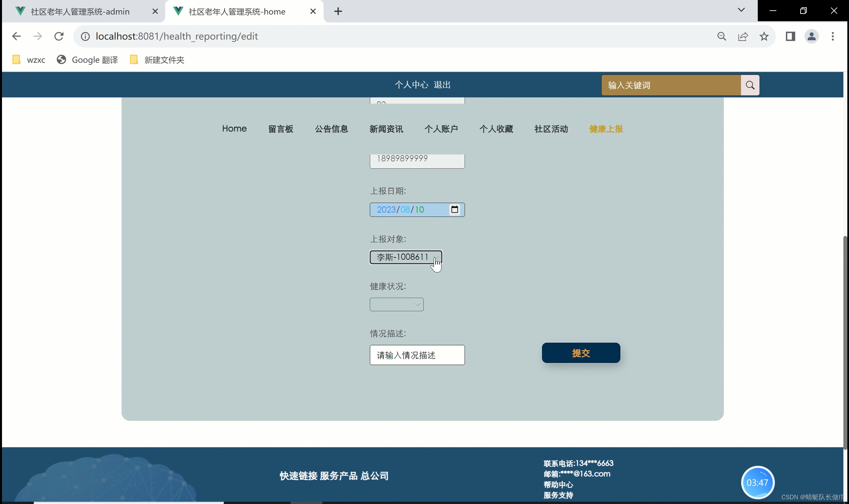The width and height of the screenshot is (849, 504).
Task: Open the Chrome three-dot menu
Action: click(x=832, y=36)
